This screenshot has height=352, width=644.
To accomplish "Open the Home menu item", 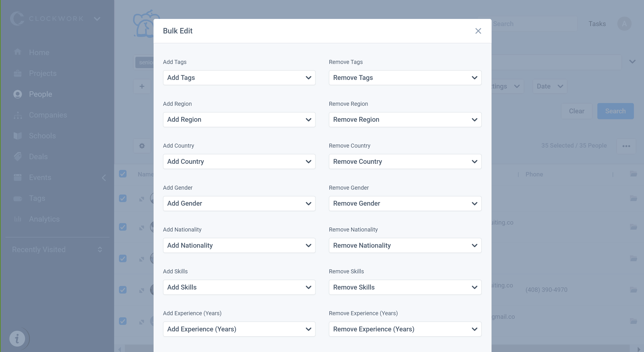I will (39, 52).
